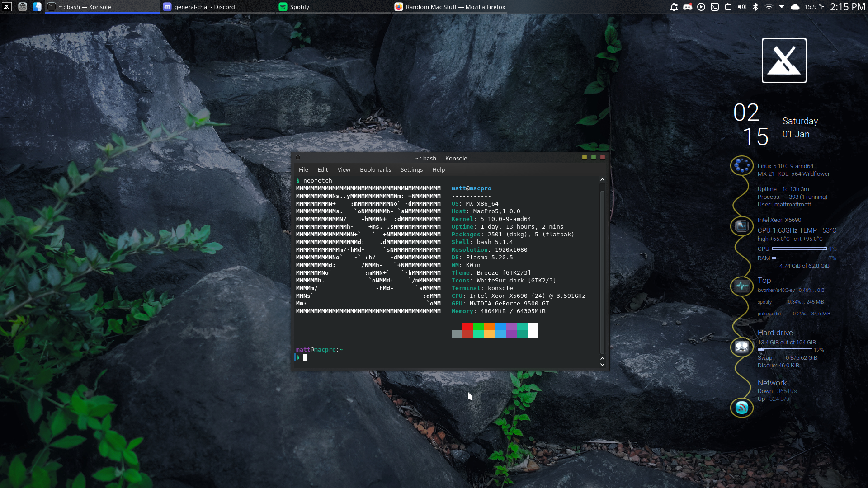Open the clipboard tray icon

click(x=728, y=7)
